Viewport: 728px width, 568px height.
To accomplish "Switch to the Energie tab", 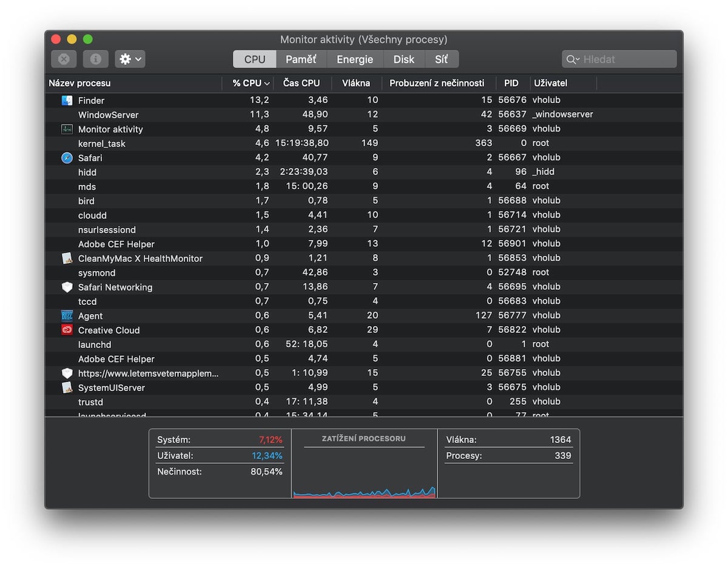I will [355, 59].
